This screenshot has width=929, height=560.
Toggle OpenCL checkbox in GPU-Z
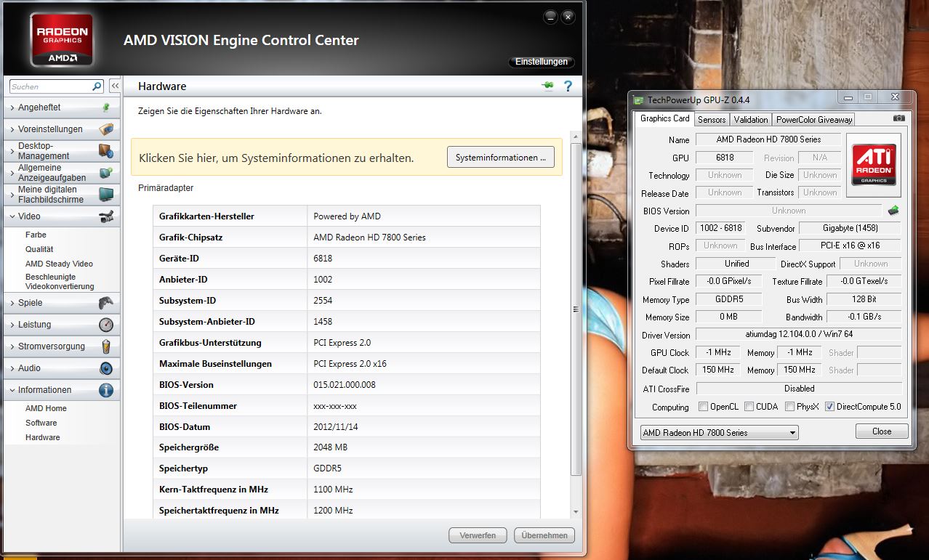tap(703, 407)
